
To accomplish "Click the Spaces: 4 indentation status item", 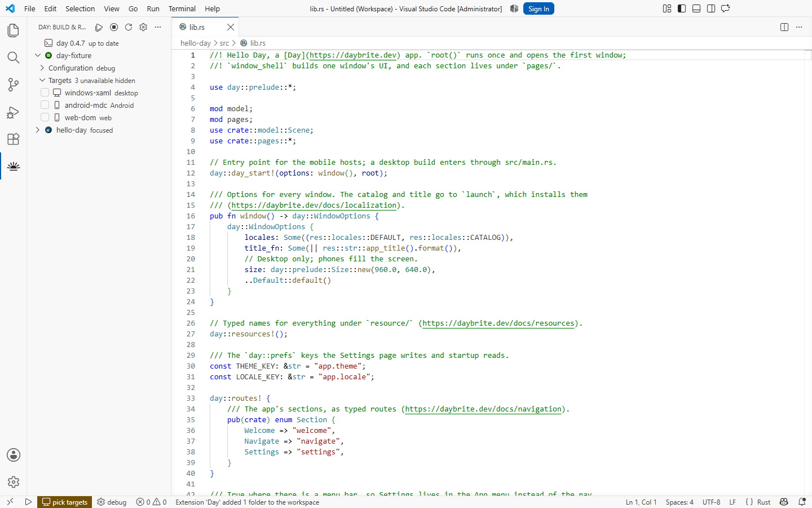I will (679, 502).
